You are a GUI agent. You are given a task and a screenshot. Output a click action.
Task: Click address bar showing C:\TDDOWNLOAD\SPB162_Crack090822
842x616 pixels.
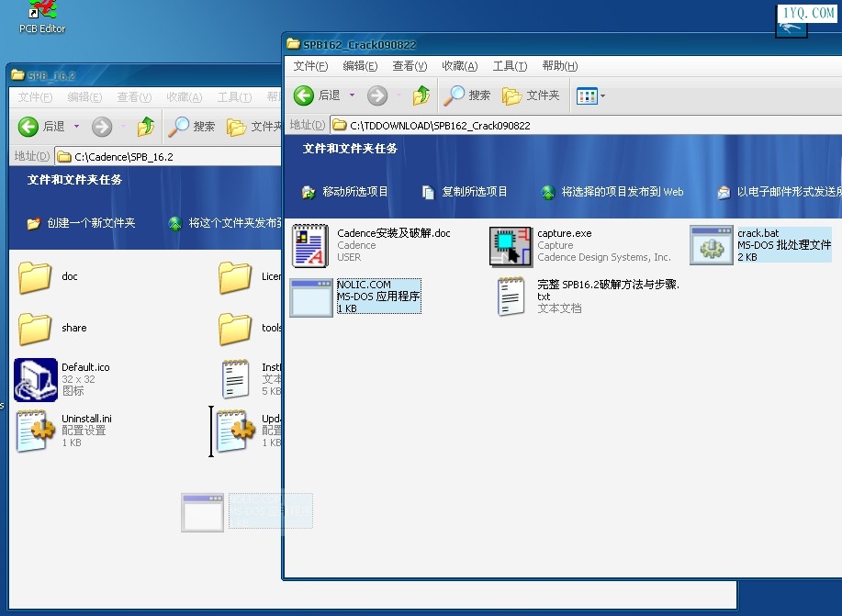pos(585,125)
